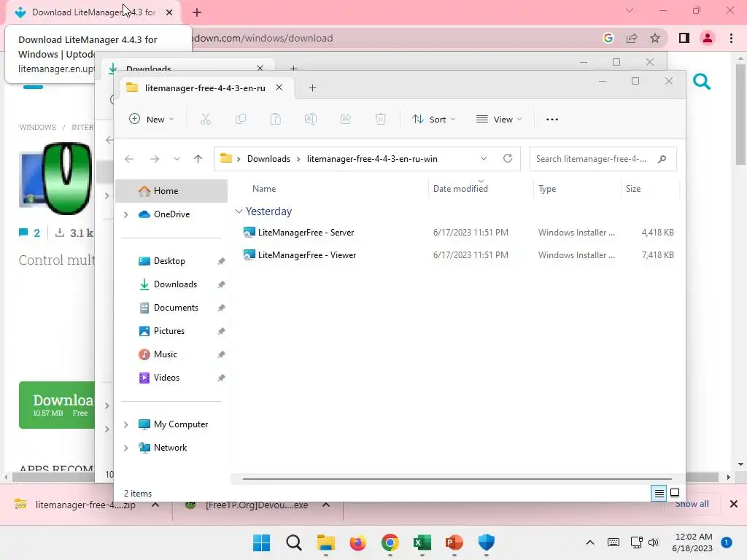The width and height of the screenshot is (747, 560).
Task: Click the Google icon in Chrome address bar
Action: tap(608, 38)
